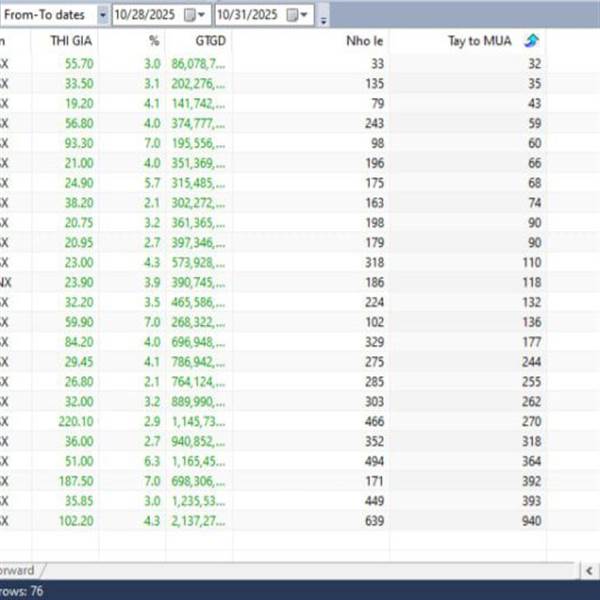Viewport: 600px width, 600px height.
Task: Select percent cell 6.3
Action: point(152,461)
